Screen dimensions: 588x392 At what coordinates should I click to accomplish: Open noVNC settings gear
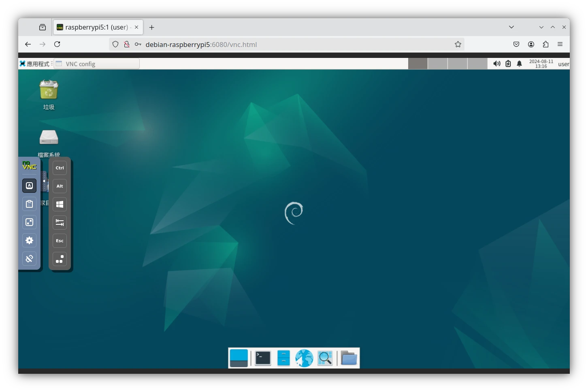click(x=29, y=240)
